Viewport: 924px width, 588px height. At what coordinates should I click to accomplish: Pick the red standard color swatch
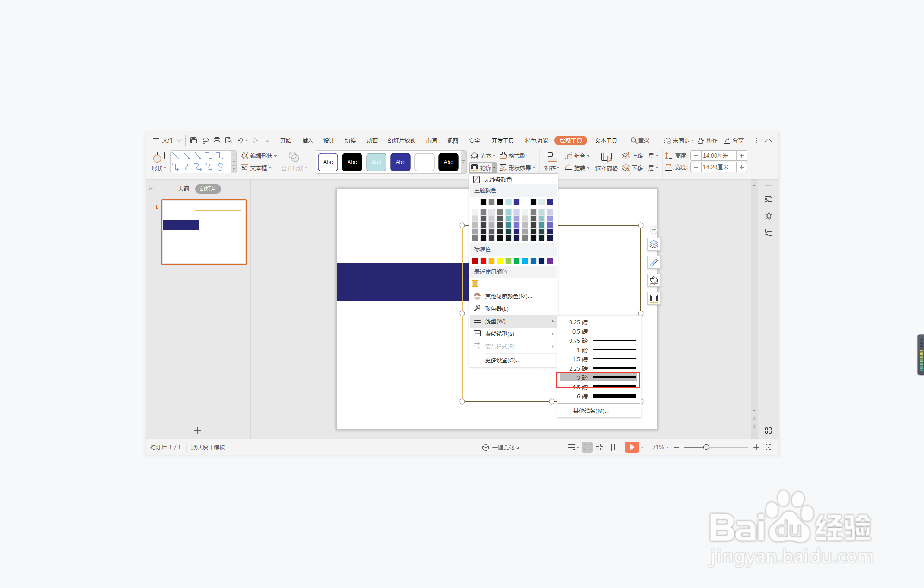(483, 261)
